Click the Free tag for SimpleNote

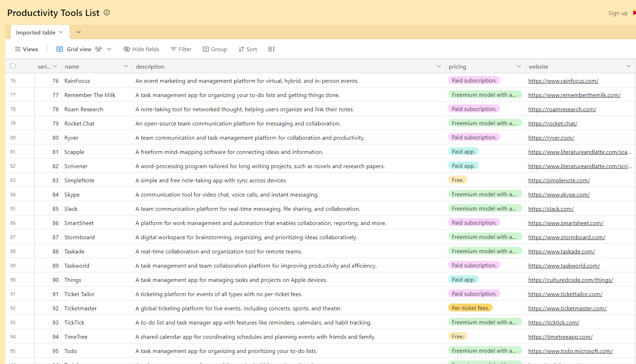coord(458,180)
